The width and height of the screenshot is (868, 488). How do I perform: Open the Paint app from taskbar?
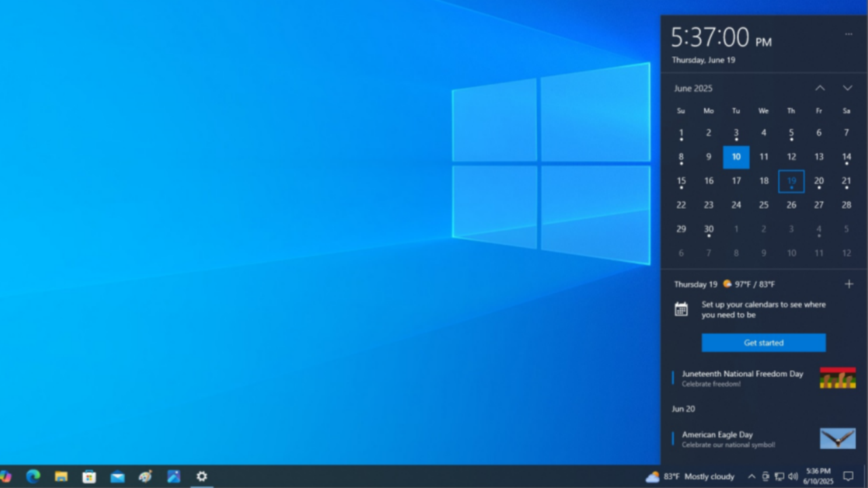coord(145,476)
